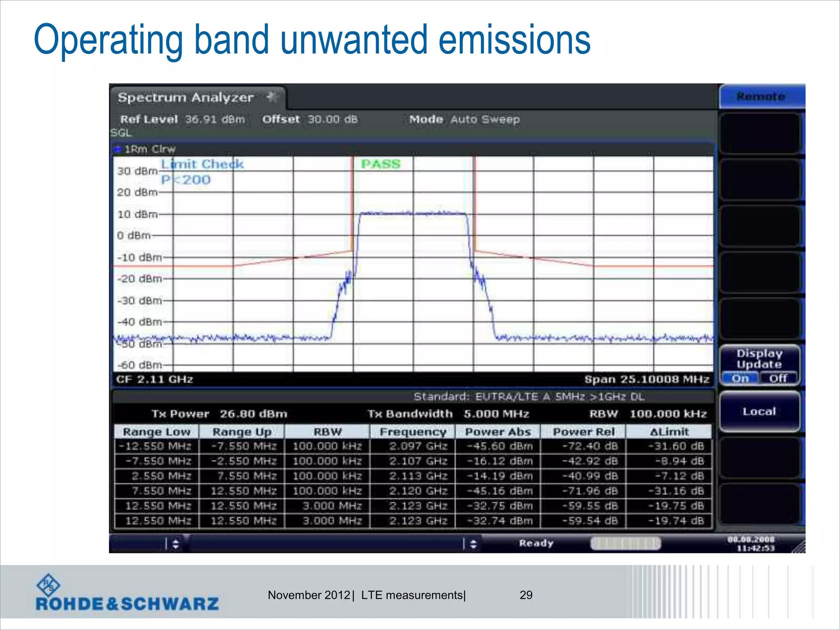
Task: Select the Offset 30.00 dB value
Action: [x=310, y=119]
